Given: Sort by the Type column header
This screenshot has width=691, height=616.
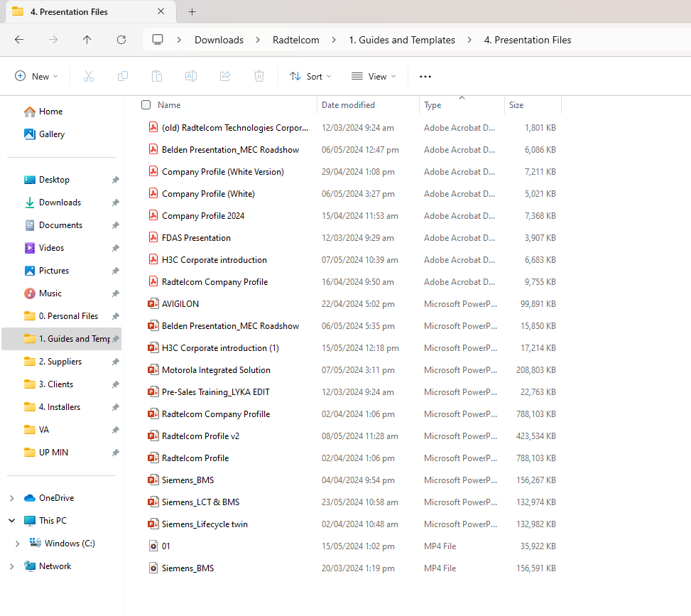Looking at the screenshot, I should tap(432, 105).
